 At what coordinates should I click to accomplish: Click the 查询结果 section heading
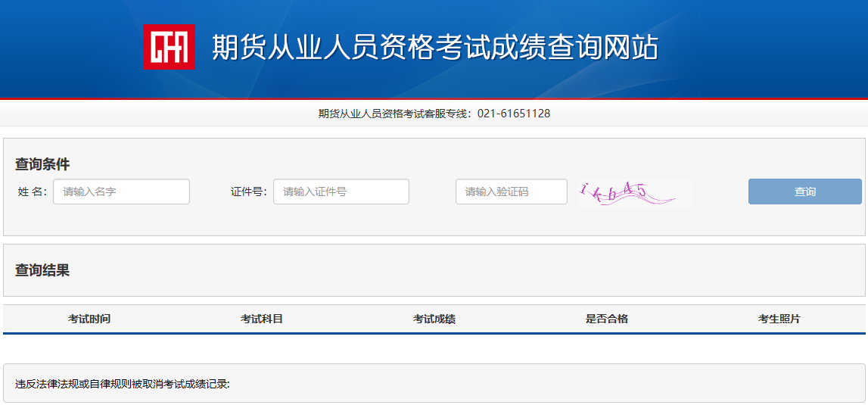[42, 270]
